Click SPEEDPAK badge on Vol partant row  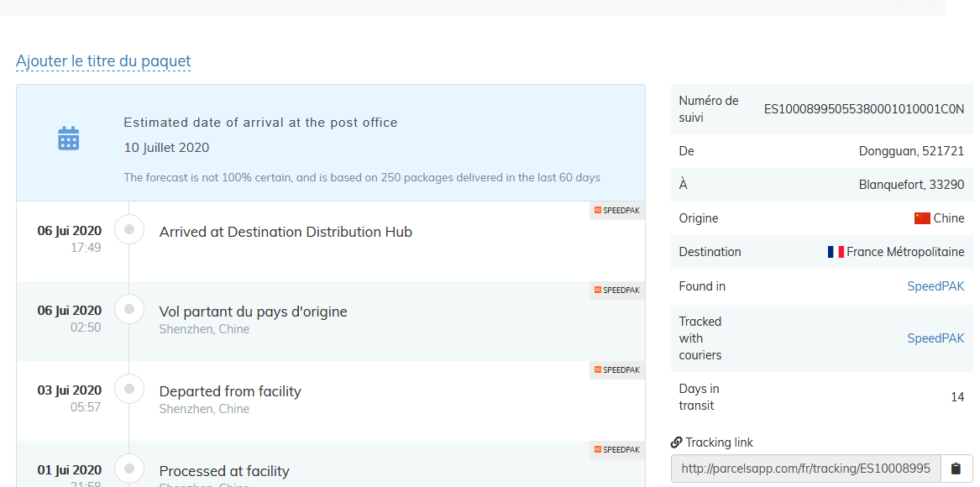click(617, 291)
